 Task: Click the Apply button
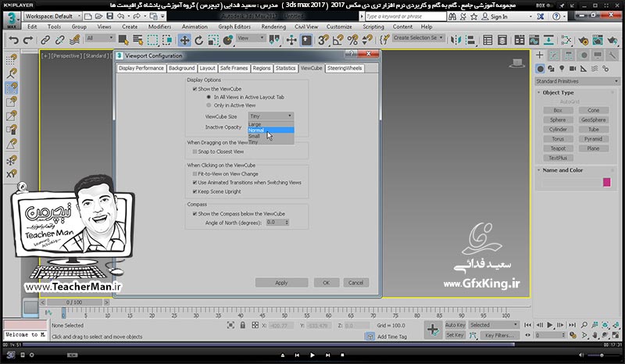[x=281, y=283]
